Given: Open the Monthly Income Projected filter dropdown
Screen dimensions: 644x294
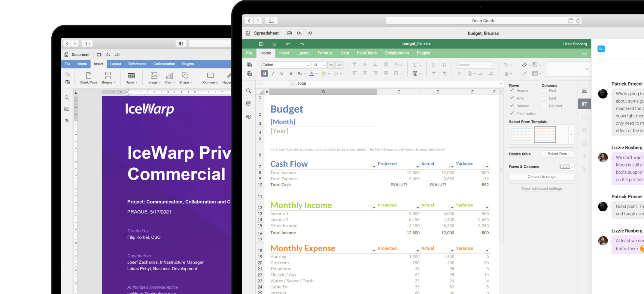Looking at the screenshot, I should [x=418, y=208].
